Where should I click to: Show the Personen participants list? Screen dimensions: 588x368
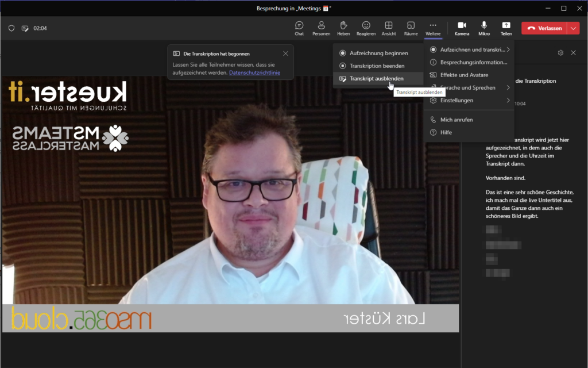(321, 28)
